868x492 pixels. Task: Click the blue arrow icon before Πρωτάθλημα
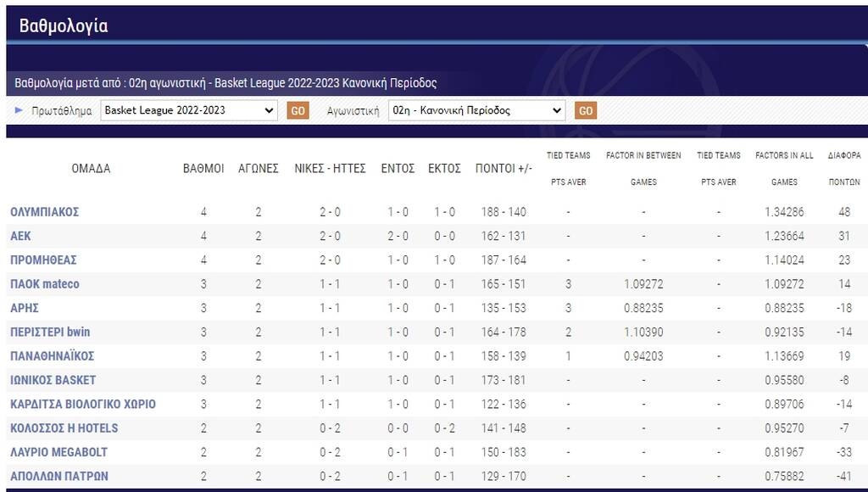(x=19, y=110)
